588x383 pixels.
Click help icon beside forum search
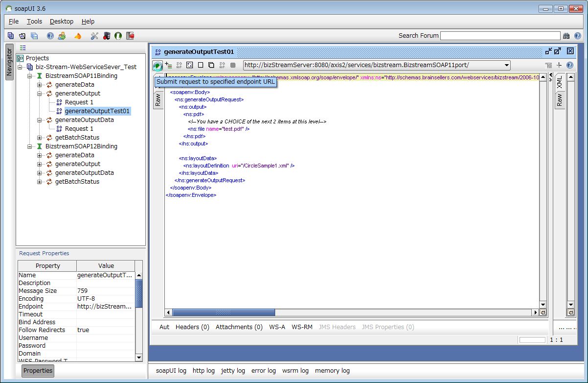pos(578,36)
